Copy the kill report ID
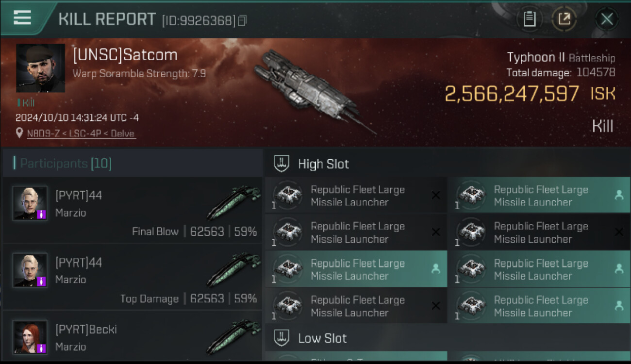 click(x=242, y=20)
